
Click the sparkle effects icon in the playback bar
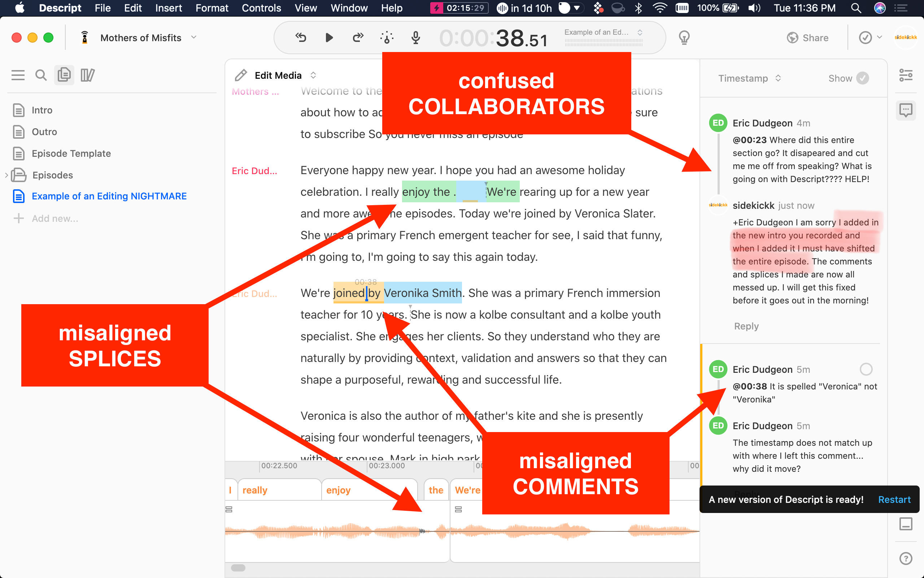[387, 38]
